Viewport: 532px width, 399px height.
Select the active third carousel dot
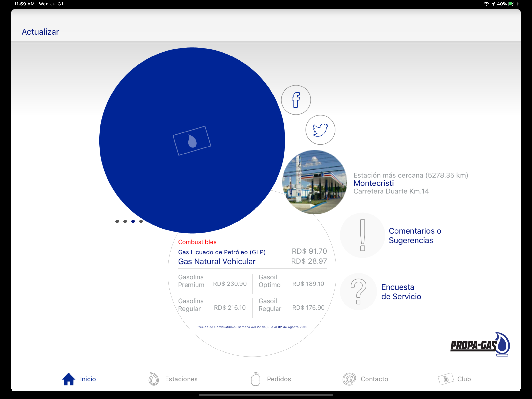(133, 221)
